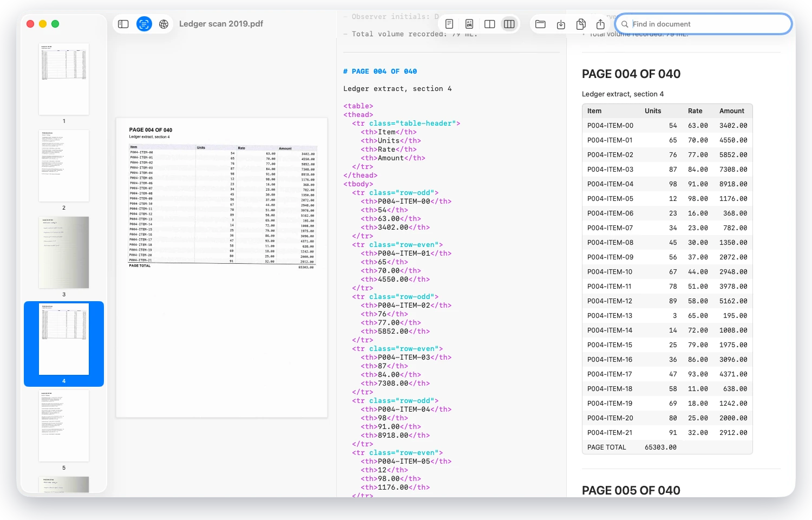Click the 'P004-ITEM-13' cell in rendered table
812x520 pixels.
click(x=610, y=316)
